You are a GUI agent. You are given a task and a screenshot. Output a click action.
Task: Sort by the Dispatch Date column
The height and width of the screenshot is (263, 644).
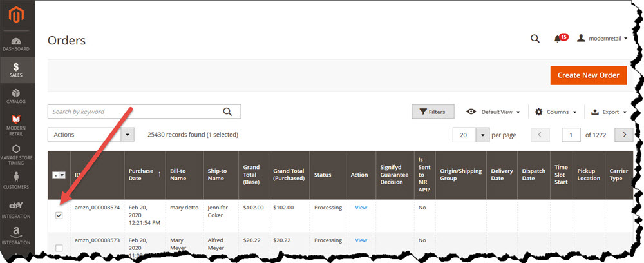[x=533, y=175]
